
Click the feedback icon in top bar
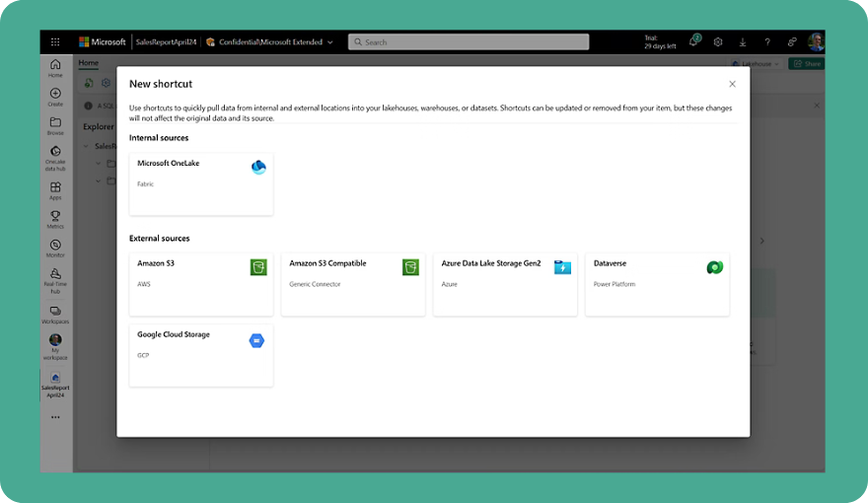click(x=792, y=42)
